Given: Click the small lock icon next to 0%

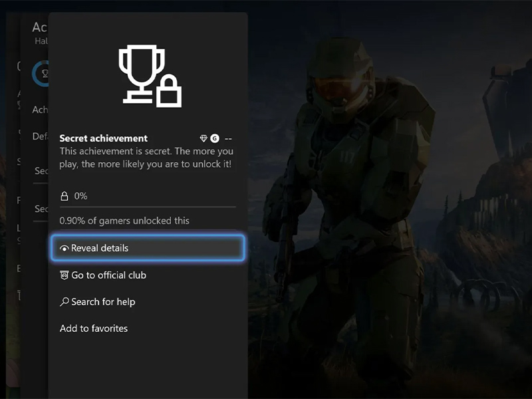Looking at the screenshot, I should [64, 196].
